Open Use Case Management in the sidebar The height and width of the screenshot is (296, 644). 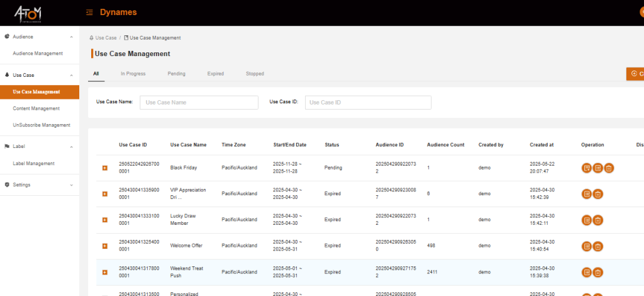40,92
